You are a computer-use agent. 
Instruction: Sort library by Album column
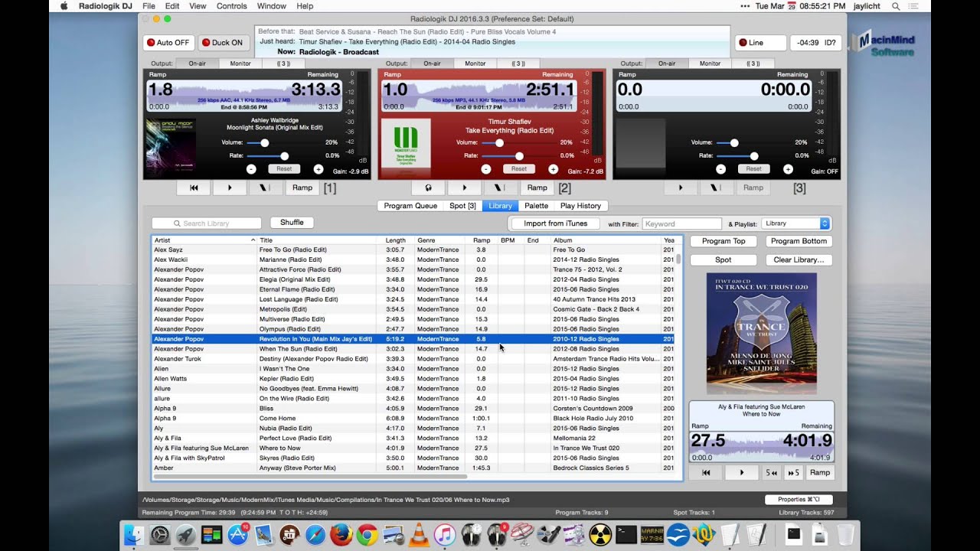pos(606,240)
